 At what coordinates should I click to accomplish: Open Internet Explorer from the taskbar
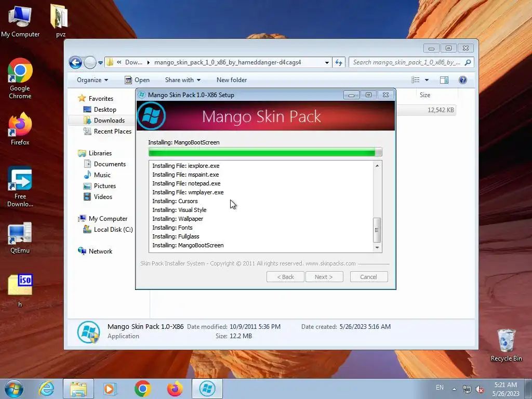(46, 389)
